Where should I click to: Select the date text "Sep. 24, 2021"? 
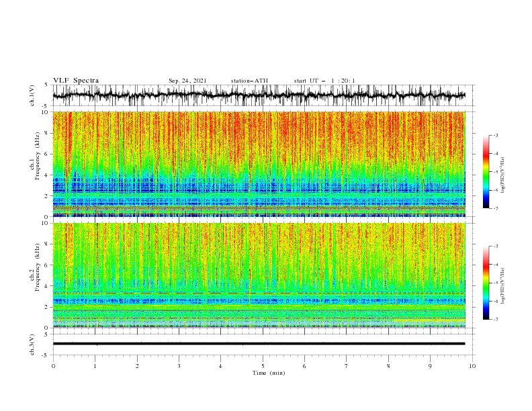click(x=187, y=81)
